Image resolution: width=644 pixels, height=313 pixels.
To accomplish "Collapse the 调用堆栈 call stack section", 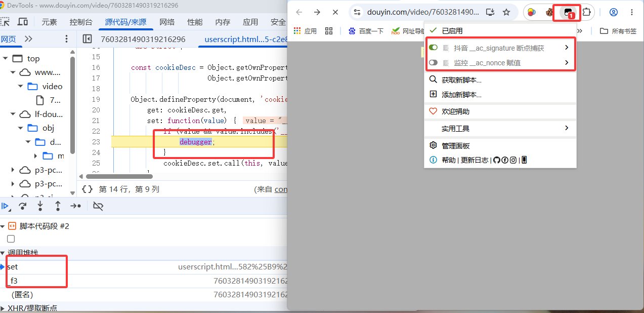I will 3,252.
